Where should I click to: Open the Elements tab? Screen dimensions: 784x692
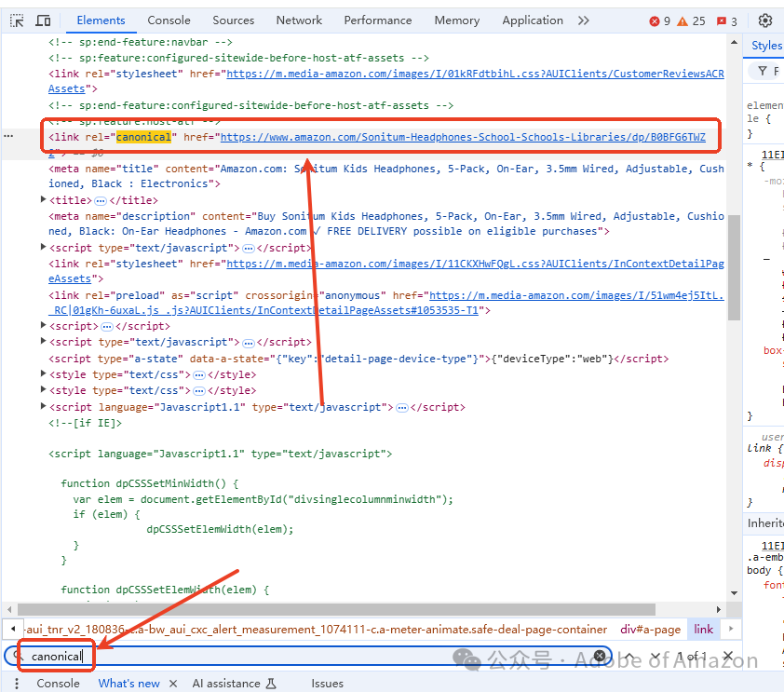point(101,20)
